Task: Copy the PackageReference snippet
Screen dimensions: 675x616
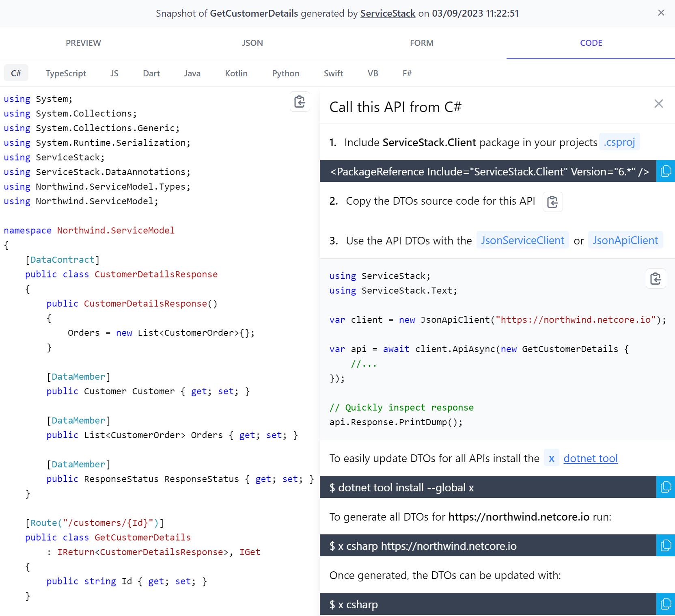Action: 666,171
